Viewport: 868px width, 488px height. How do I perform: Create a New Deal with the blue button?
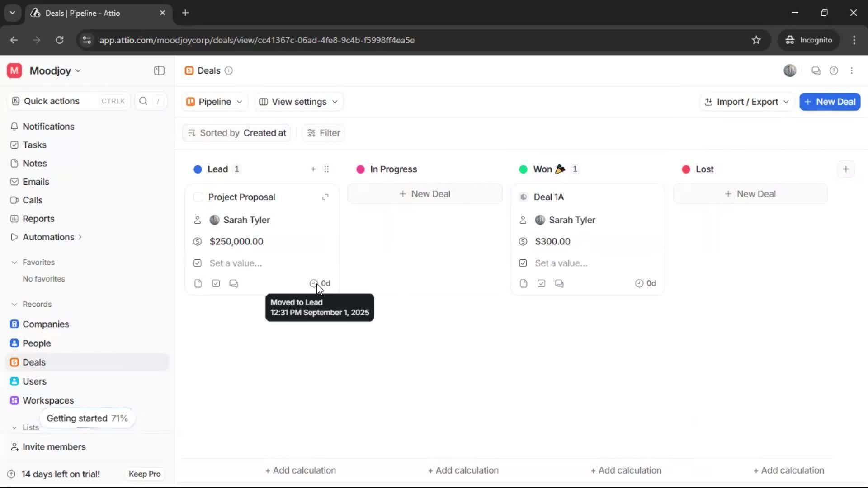[830, 102]
